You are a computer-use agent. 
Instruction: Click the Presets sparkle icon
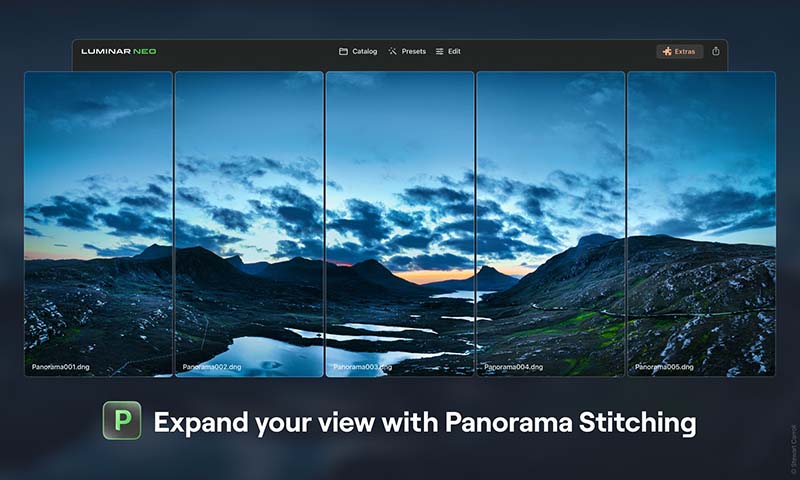click(x=392, y=51)
